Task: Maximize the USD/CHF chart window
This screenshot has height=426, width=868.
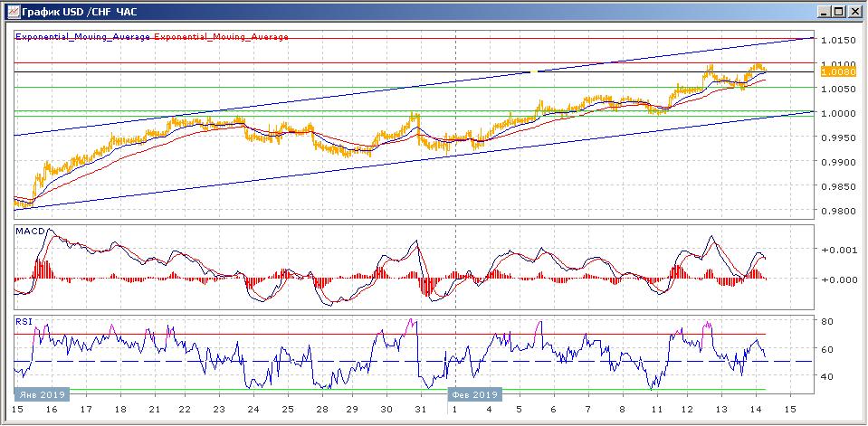Action: (838, 11)
